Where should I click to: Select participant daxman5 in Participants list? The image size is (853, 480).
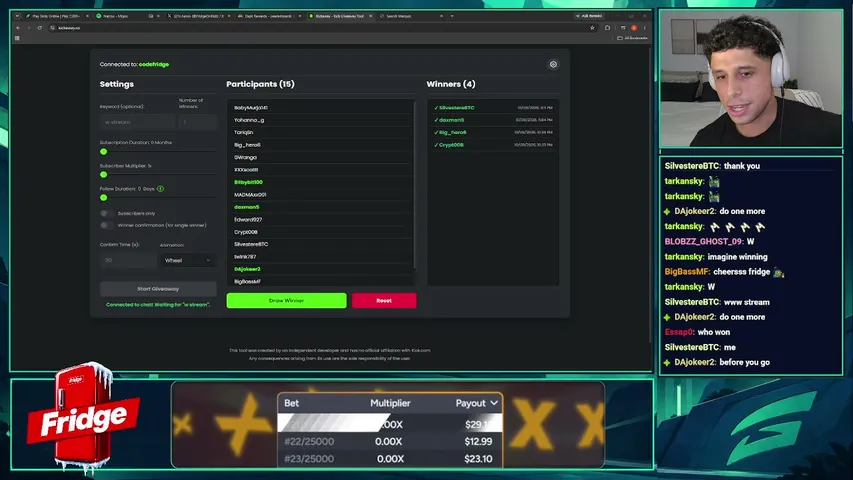[x=319, y=207]
